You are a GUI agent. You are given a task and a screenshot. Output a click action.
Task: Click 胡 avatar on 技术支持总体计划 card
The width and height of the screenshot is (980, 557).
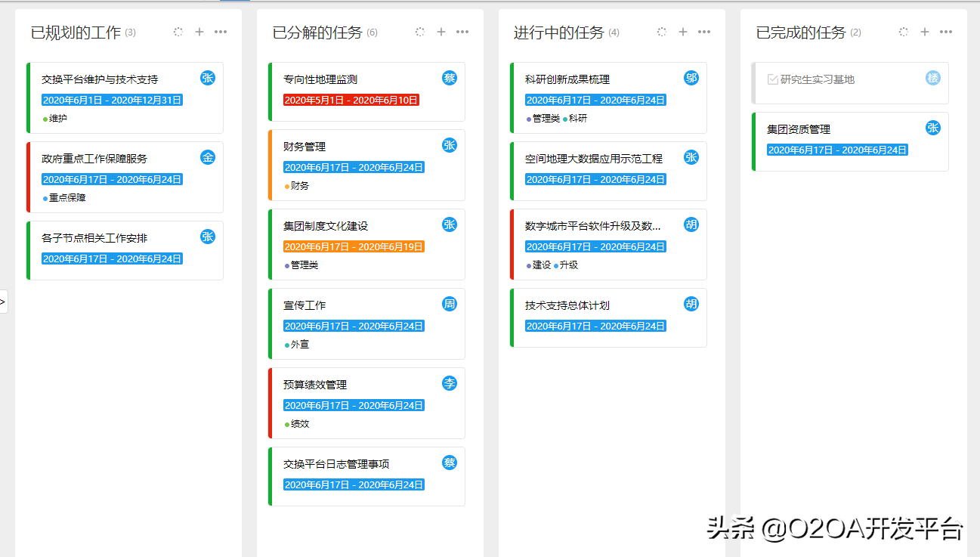pyautogui.click(x=691, y=303)
